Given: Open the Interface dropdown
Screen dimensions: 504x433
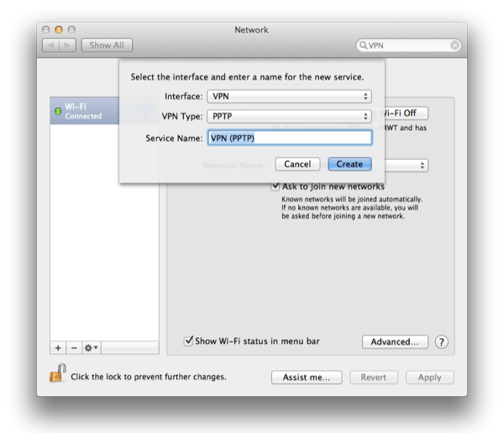Looking at the screenshot, I should 289,97.
